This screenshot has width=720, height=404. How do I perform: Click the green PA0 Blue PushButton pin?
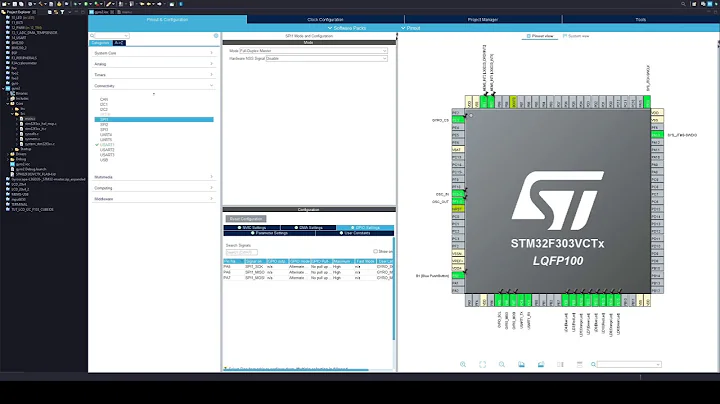pos(458,275)
